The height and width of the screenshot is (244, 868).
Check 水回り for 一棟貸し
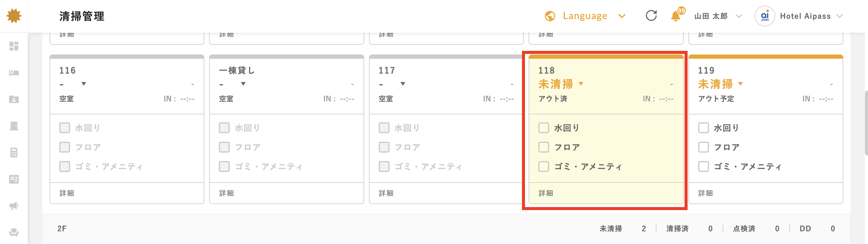point(224,128)
